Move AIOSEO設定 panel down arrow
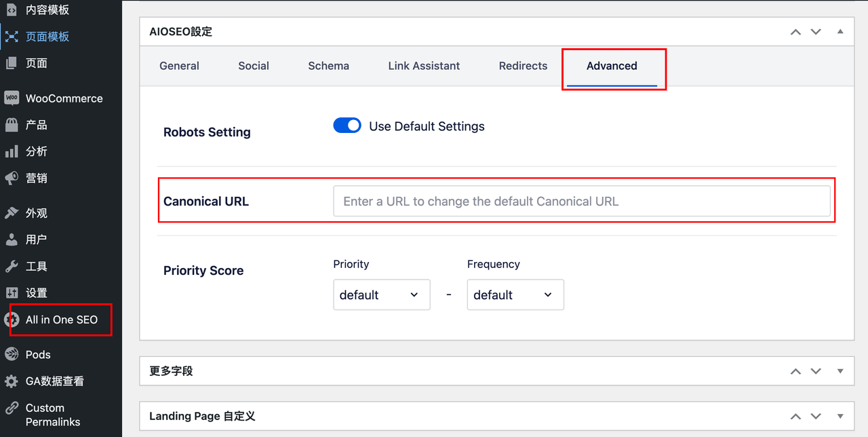This screenshot has width=868, height=437. click(x=816, y=32)
